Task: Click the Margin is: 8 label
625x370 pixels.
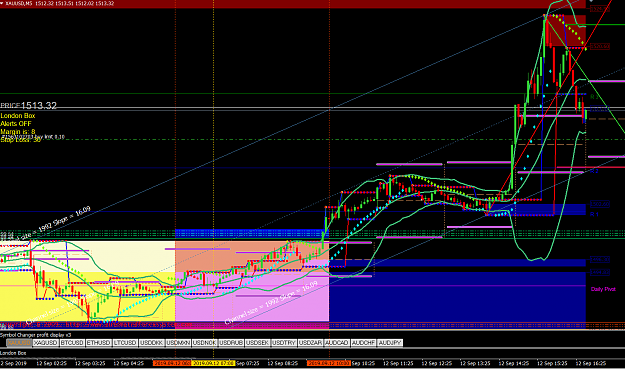Action: [x=18, y=131]
